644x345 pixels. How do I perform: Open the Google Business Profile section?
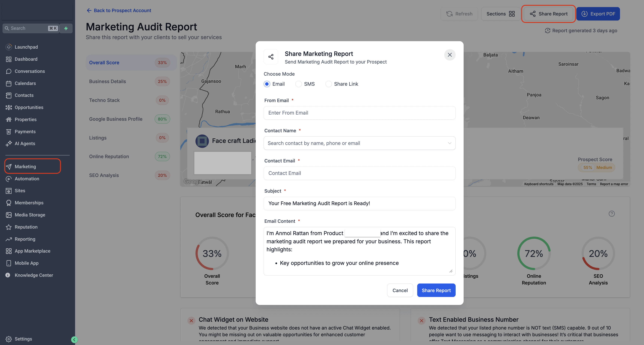[x=116, y=119]
